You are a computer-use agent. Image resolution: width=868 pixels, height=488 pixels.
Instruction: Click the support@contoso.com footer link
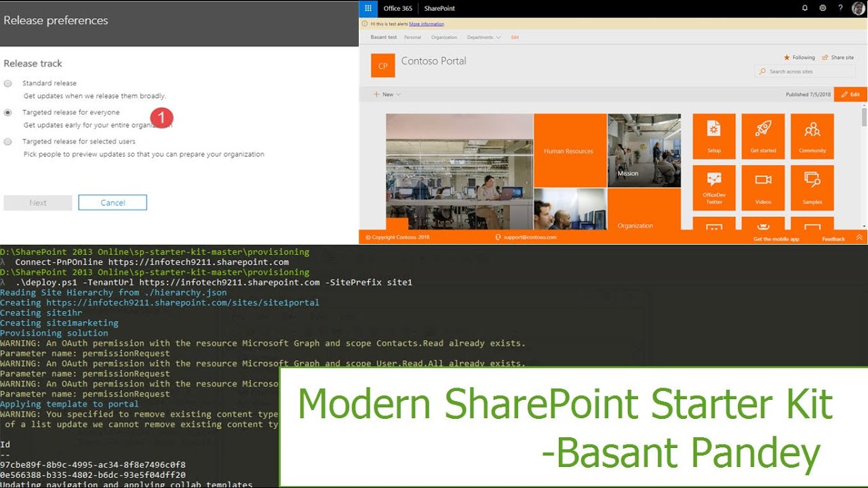click(530, 237)
